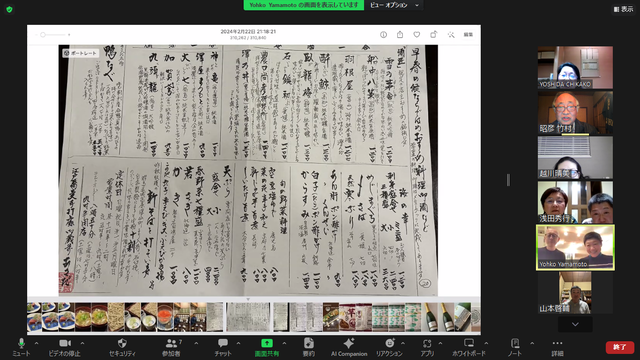640x360 pixels.
Task: Open the 表示 view layout button
Action: pyautogui.click(x=623, y=9)
